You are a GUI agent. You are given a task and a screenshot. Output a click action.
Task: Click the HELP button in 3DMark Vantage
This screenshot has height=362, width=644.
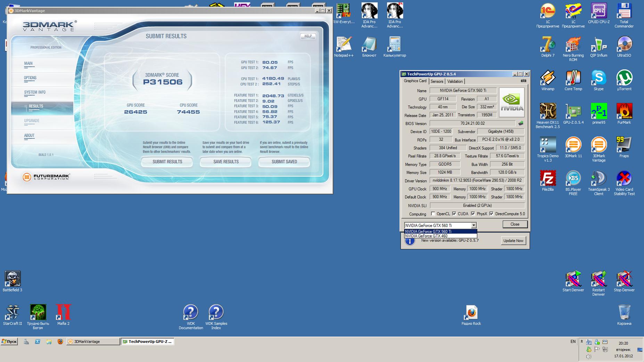pos(308,36)
